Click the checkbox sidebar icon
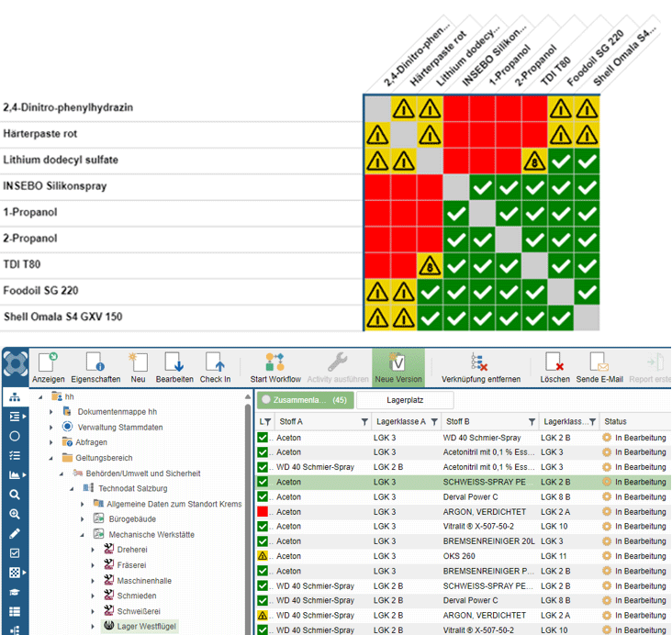This screenshot has height=635, width=672. point(15,552)
